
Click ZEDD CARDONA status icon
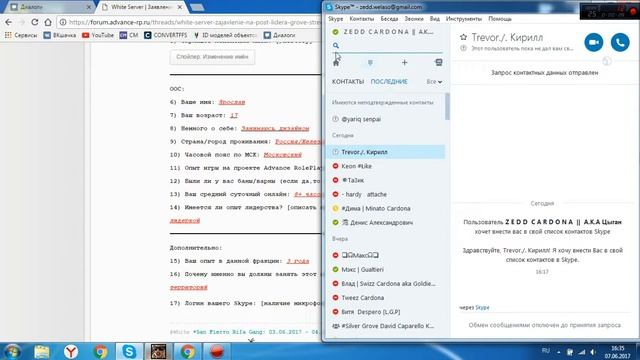[336, 32]
